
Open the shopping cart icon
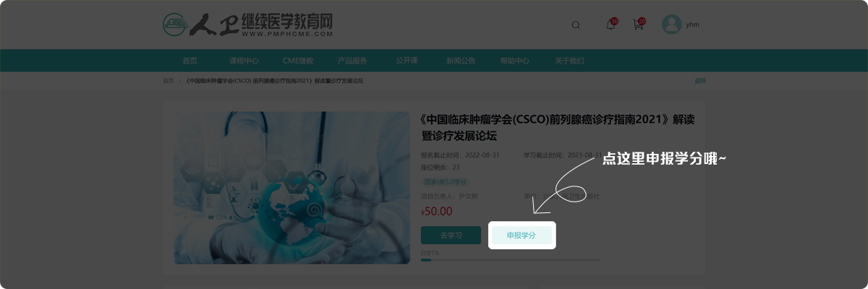(639, 24)
